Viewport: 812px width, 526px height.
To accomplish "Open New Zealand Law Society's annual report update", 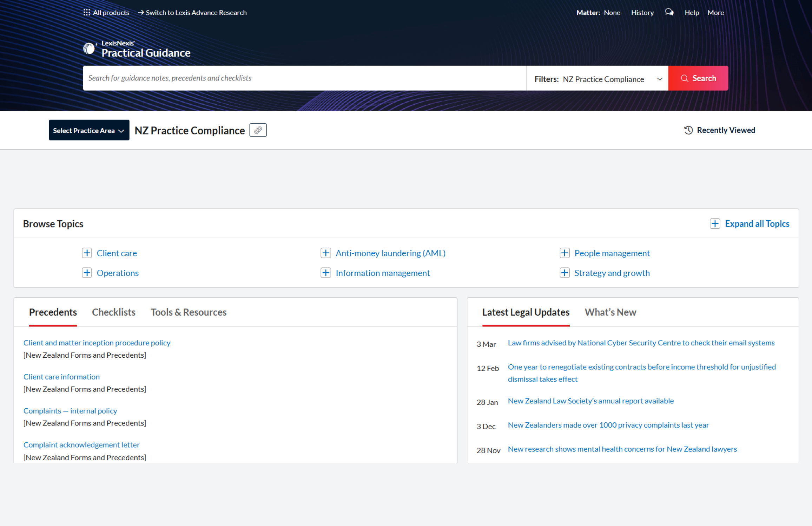I will click(590, 401).
